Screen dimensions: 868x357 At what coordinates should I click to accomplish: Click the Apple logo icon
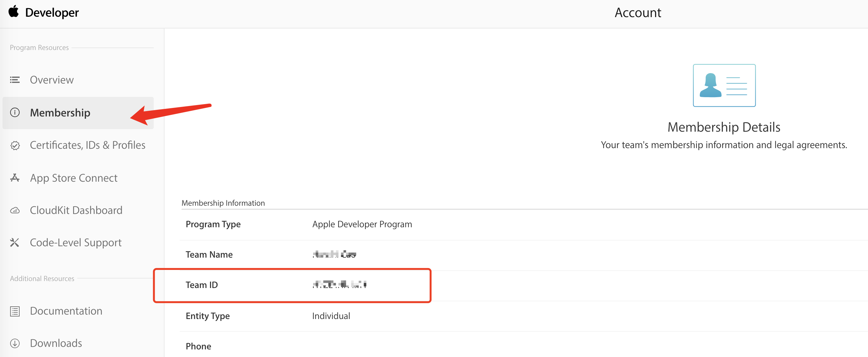tap(14, 11)
